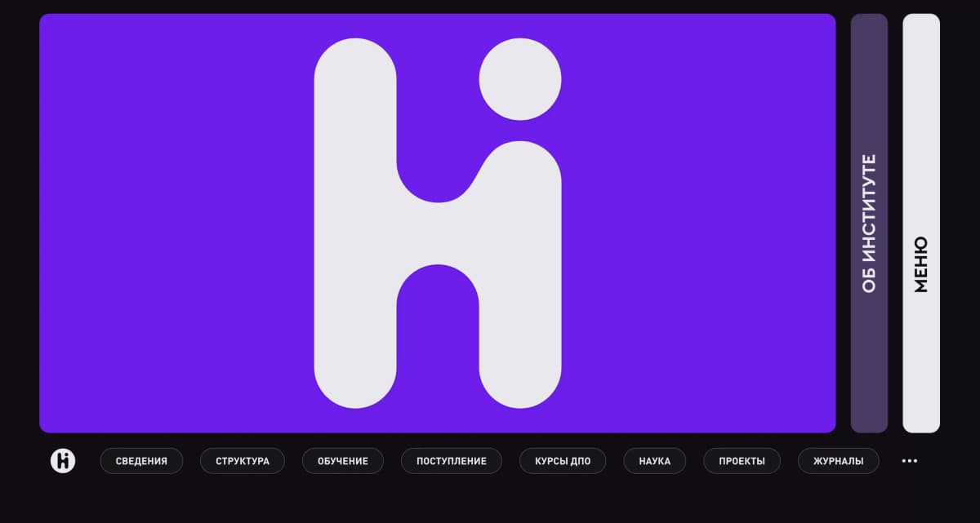
Task: Go to the Структура page
Action: [243, 461]
